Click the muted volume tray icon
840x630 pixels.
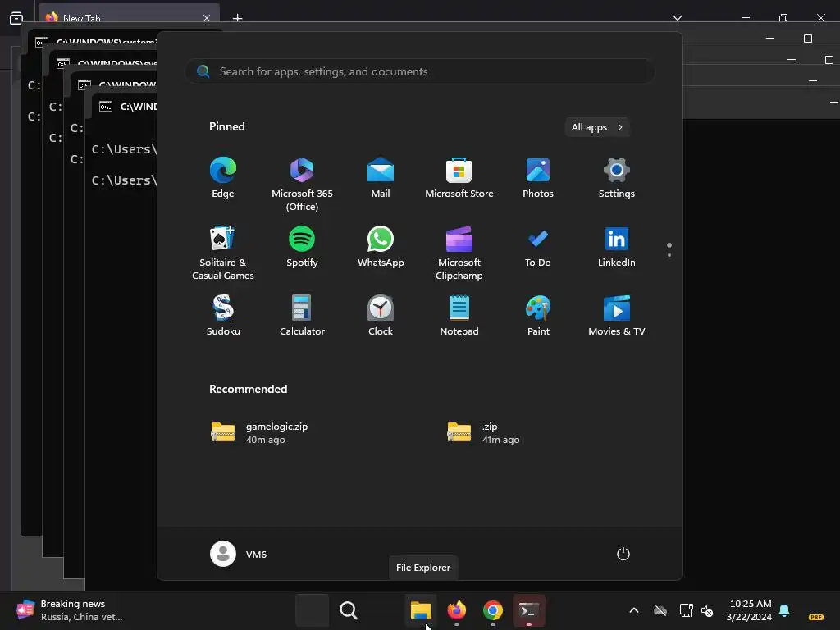click(707, 610)
